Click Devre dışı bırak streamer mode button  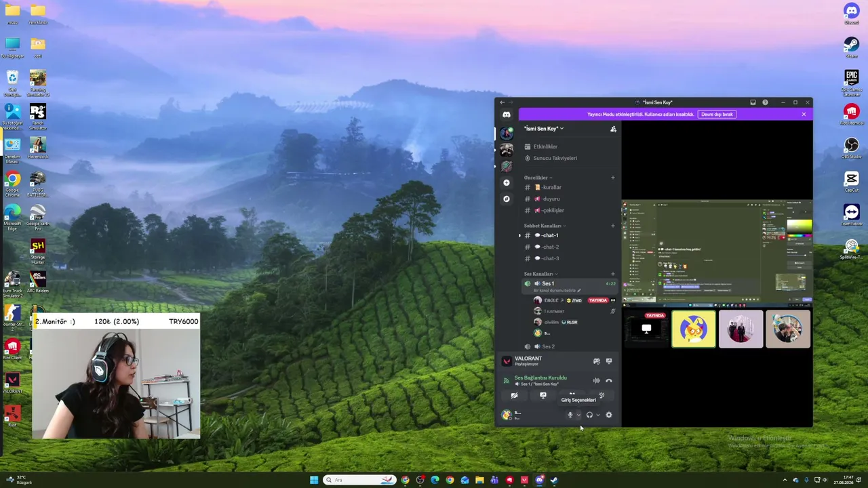(717, 115)
